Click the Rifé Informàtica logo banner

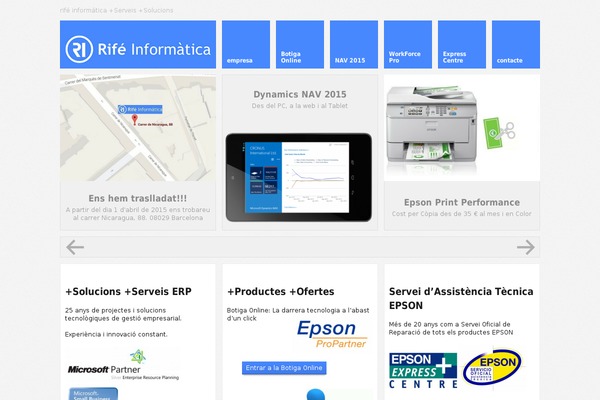tap(138, 44)
